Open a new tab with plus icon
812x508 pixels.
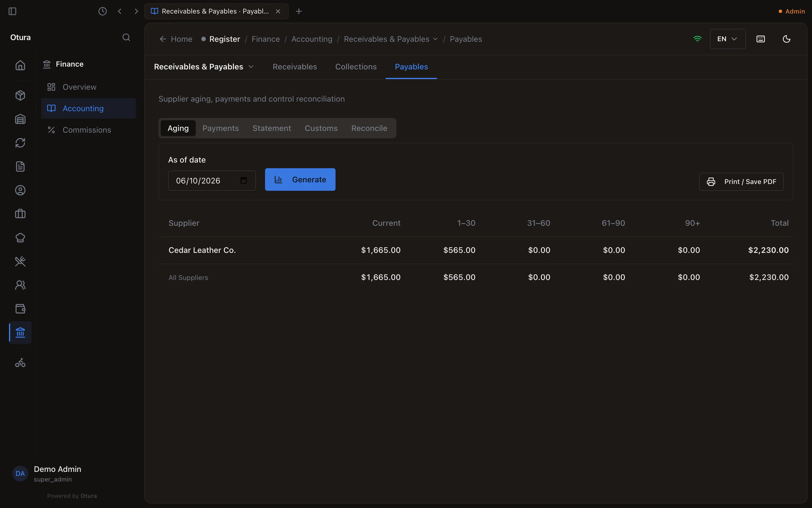[299, 11]
